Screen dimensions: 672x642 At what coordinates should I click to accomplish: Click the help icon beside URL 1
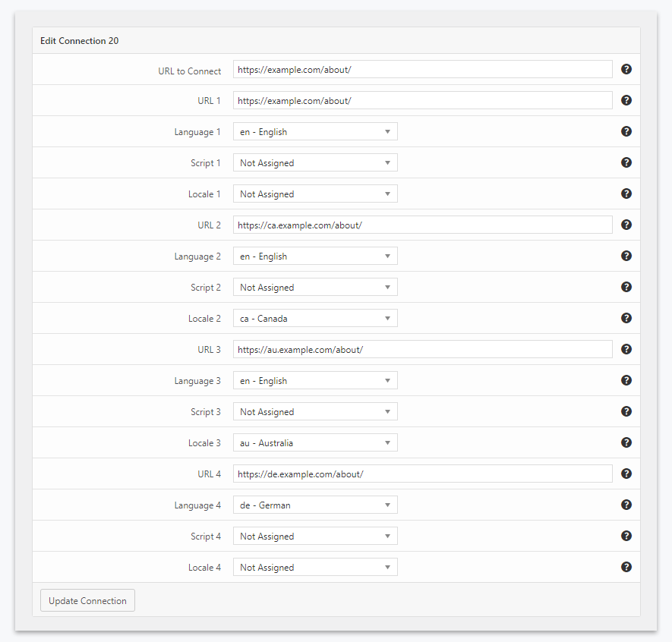tap(626, 99)
